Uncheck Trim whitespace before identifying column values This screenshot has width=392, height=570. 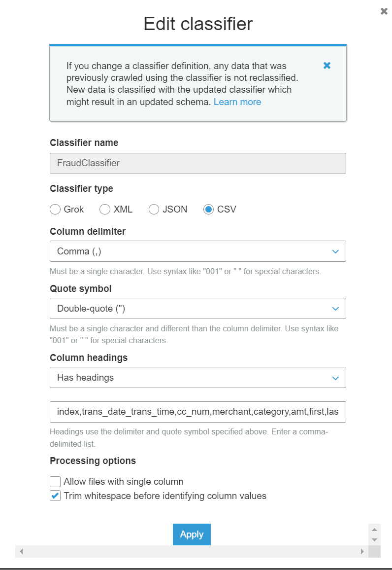tap(55, 496)
